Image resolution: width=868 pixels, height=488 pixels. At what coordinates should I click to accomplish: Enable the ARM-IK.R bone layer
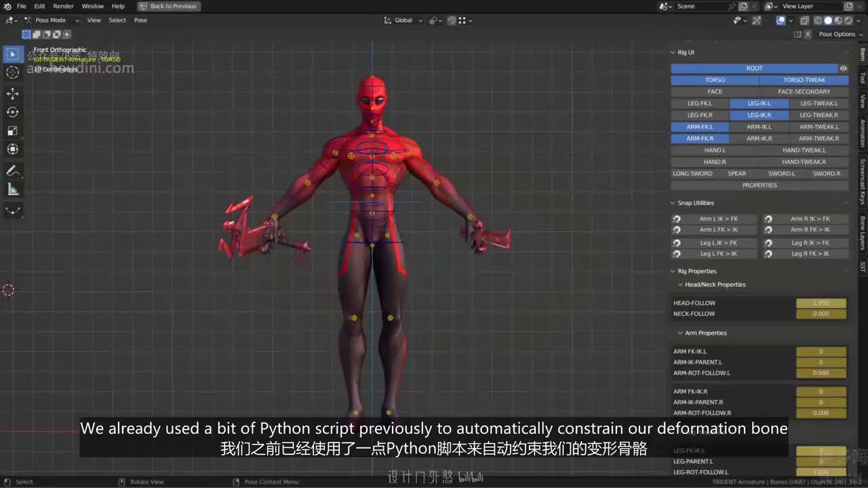[x=759, y=138]
